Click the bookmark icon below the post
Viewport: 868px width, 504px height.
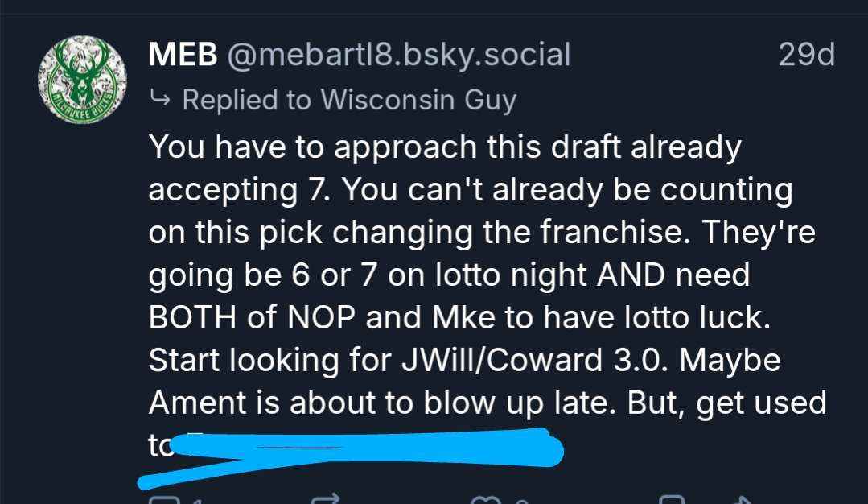(x=670, y=499)
